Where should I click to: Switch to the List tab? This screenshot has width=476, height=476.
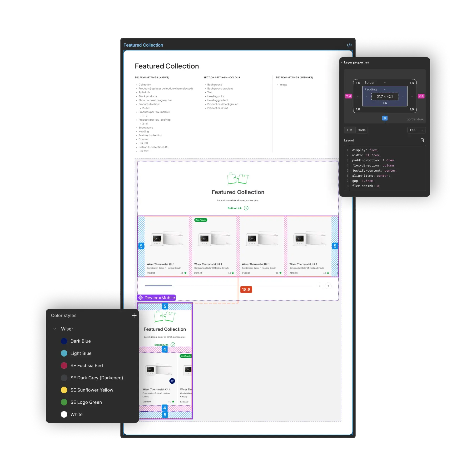[349, 130]
